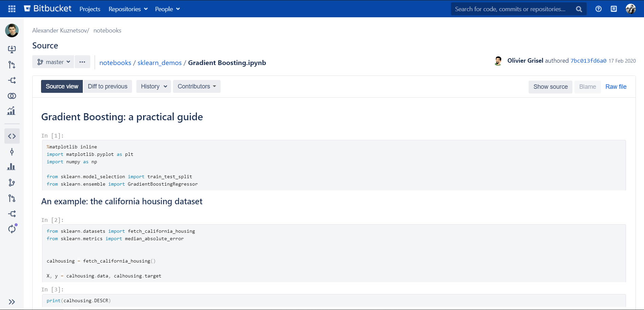The image size is (644, 310).
Task: Switch to Source view mode
Action: [x=62, y=86]
